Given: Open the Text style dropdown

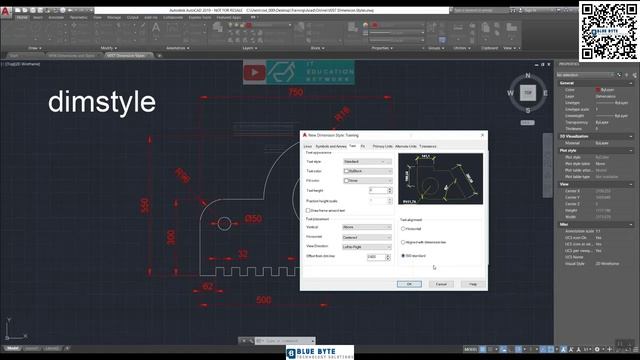Looking at the screenshot, I should (364, 162).
